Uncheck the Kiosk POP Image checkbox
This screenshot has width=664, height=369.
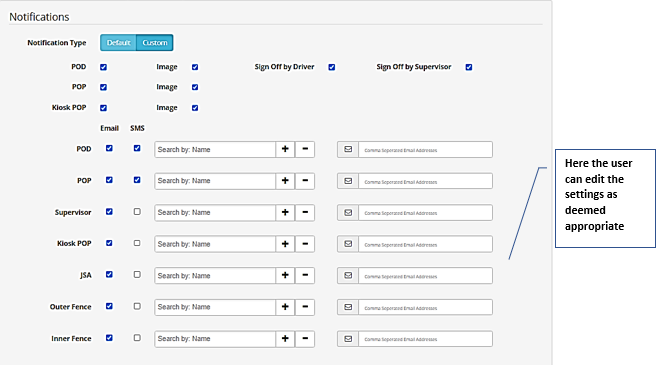click(195, 108)
